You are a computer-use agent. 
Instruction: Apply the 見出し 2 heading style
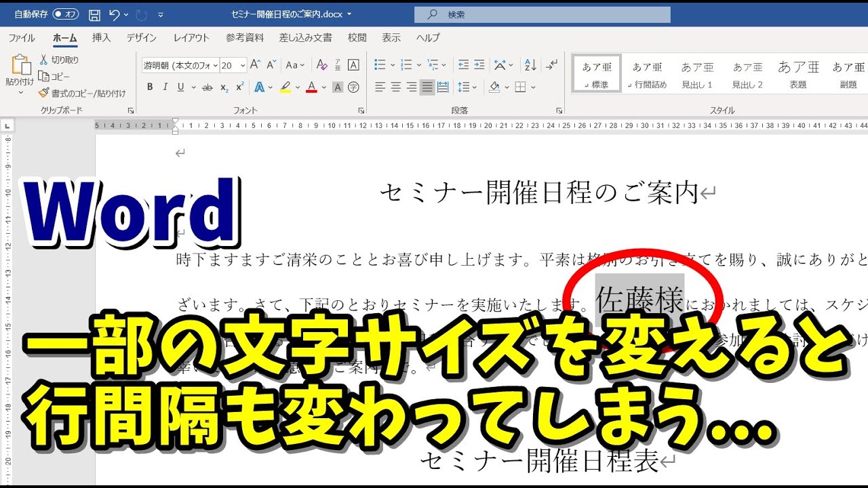click(x=747, y=74)
